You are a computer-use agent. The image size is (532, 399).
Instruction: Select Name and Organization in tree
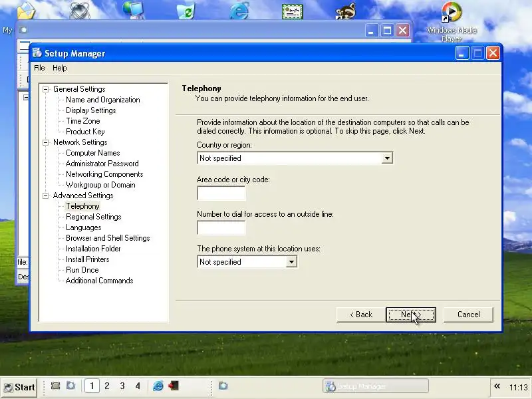pos(103,100)
